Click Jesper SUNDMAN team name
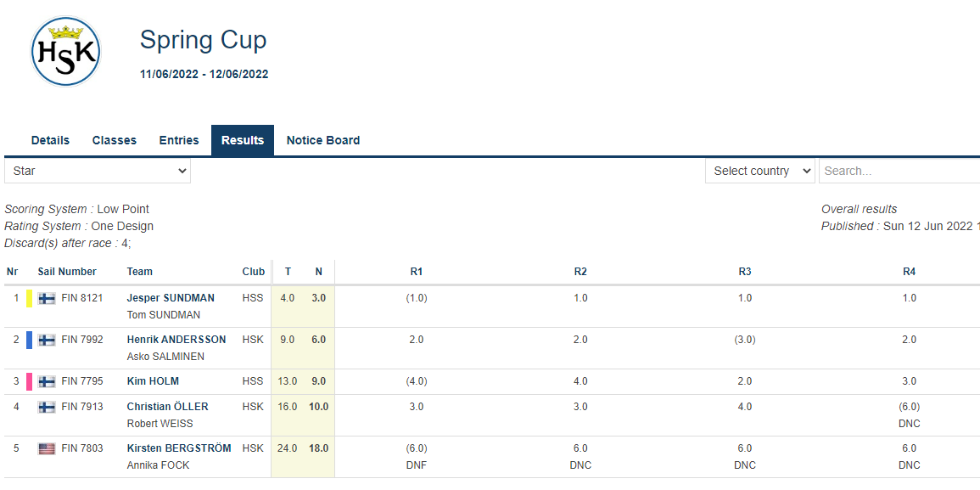This screenshot has width=980, height=490. 171,298
